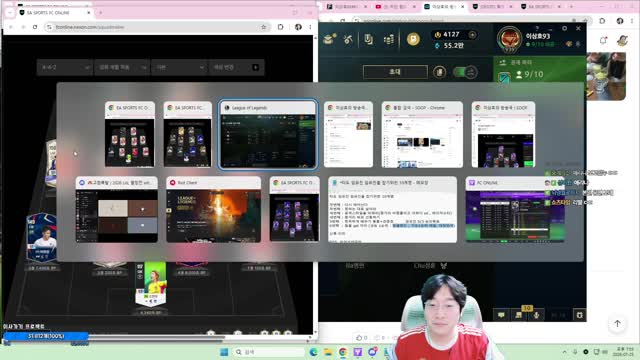Click the gold store coin icon
Viewport: 640px width, 360px height.
pos(413,39)
